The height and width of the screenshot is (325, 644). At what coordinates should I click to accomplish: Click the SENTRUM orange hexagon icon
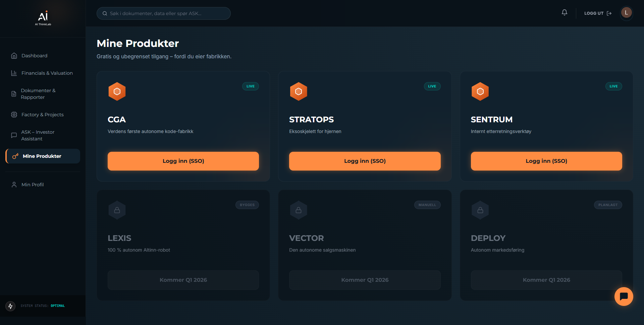point(480,91)
